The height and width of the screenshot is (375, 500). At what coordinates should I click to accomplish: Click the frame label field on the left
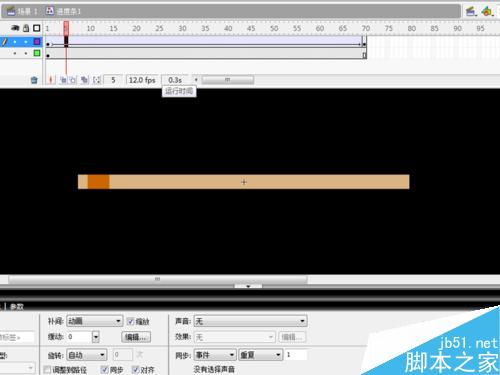[17, 337]
